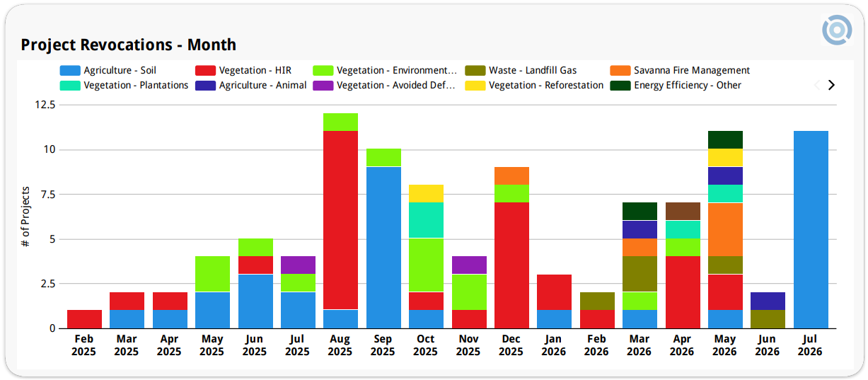Select Energy Efficiency - Other legend swatch
The width and height of the screenshot is (868, 380).
(620, 86)
